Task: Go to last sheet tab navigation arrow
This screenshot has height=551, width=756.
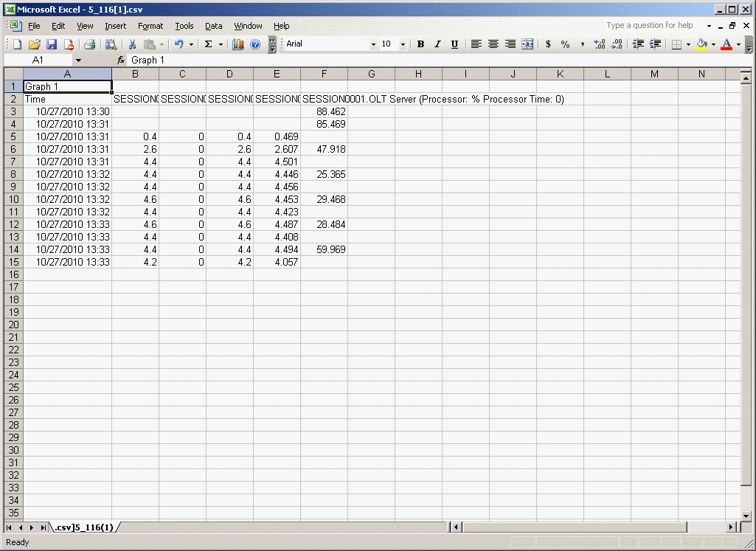Action: pyautogui.click(x=44, y=527)
